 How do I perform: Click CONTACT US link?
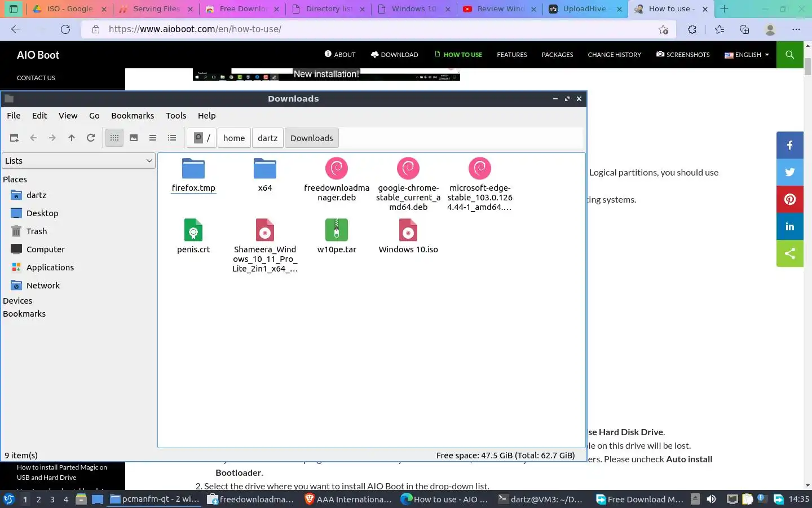tap(36, 78)
